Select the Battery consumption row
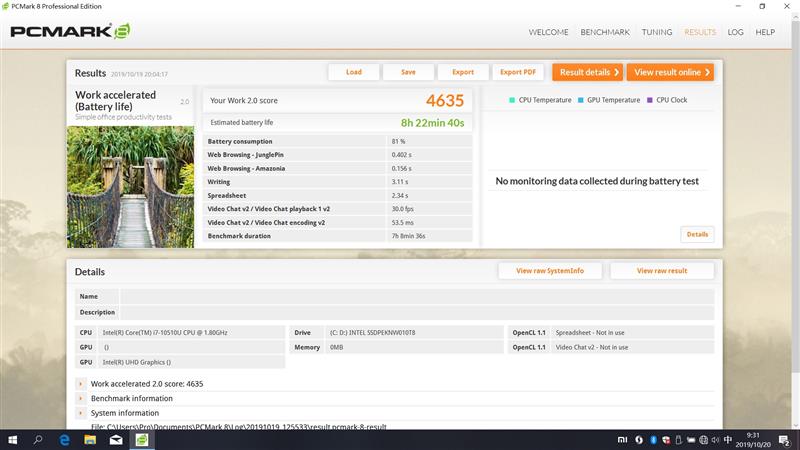Image resolution: width=800 pixels, height=450 pixels. point(338,141)
